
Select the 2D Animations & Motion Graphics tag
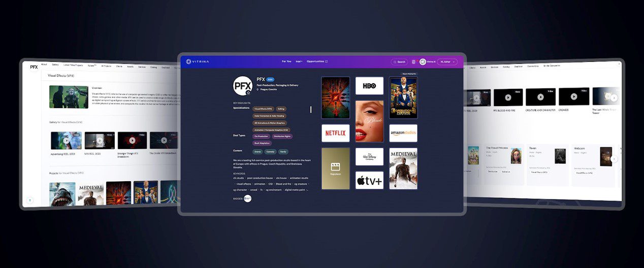pyautogui.click(x=270, y=123)
